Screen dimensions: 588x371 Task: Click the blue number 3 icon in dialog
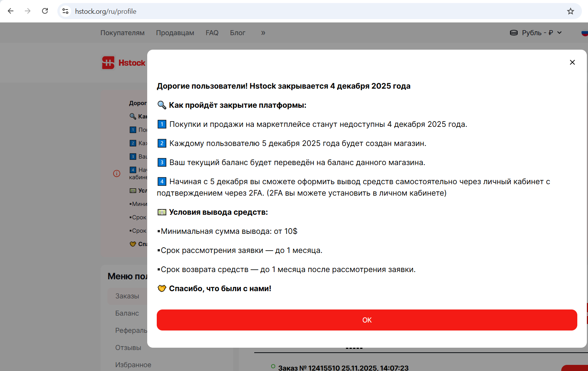point(162,162)
